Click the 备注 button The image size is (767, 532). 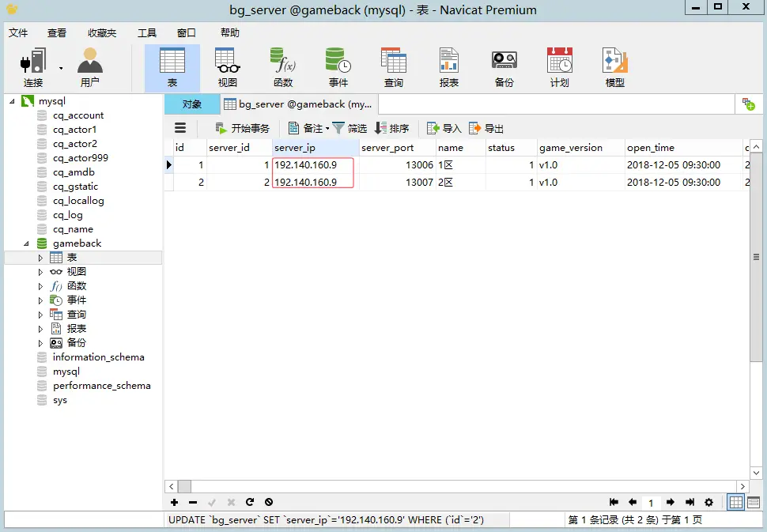306,129
